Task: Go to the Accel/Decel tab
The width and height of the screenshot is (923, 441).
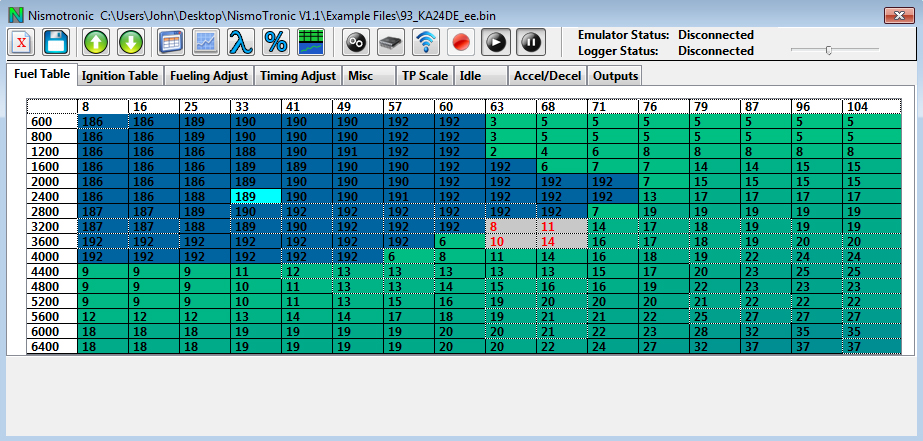Action: (x=546, y=76)
